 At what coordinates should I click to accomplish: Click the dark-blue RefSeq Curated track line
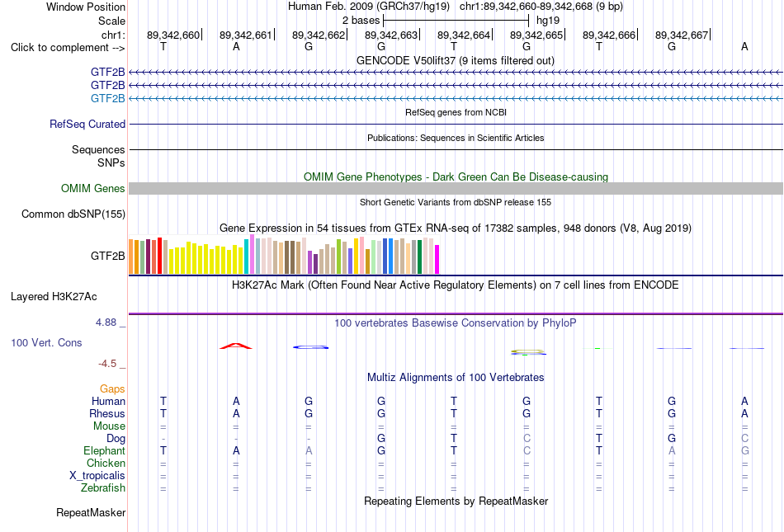pos(456,124)
